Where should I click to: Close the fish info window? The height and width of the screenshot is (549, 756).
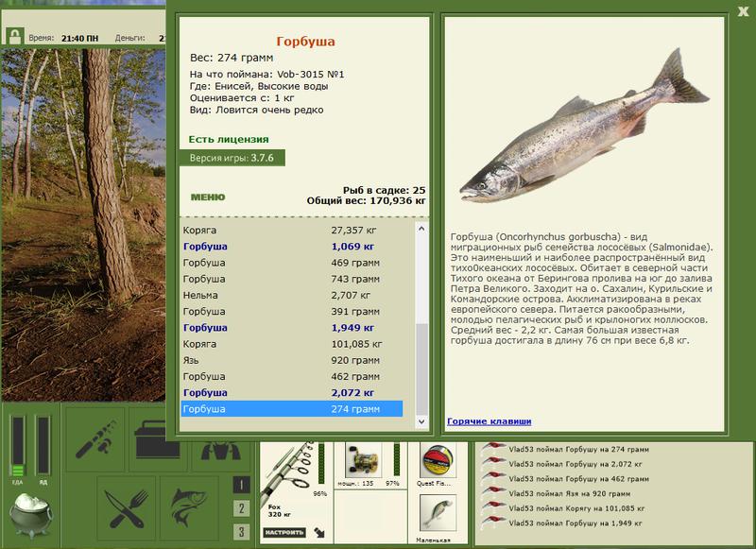(744, 11)
